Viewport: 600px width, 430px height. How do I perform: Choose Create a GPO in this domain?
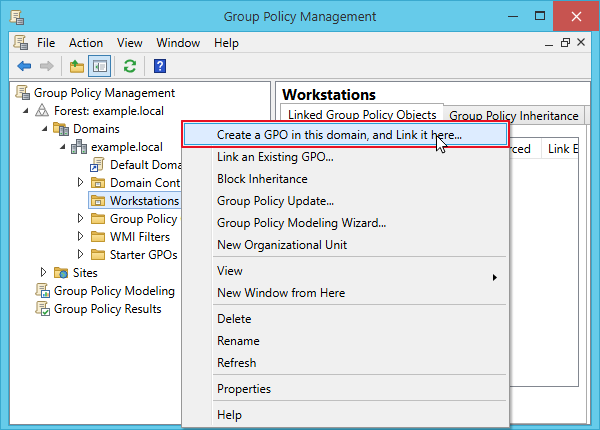coord(346,135)
